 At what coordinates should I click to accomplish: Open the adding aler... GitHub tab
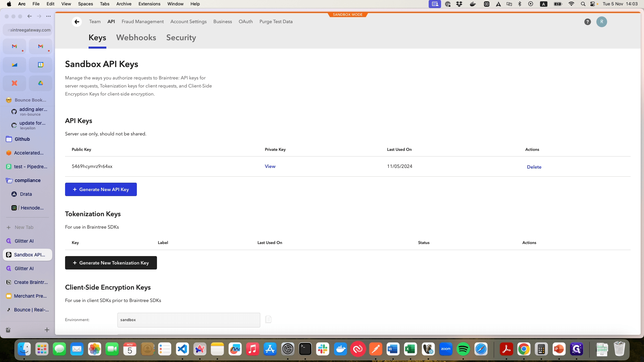click(x=30, y=112)
